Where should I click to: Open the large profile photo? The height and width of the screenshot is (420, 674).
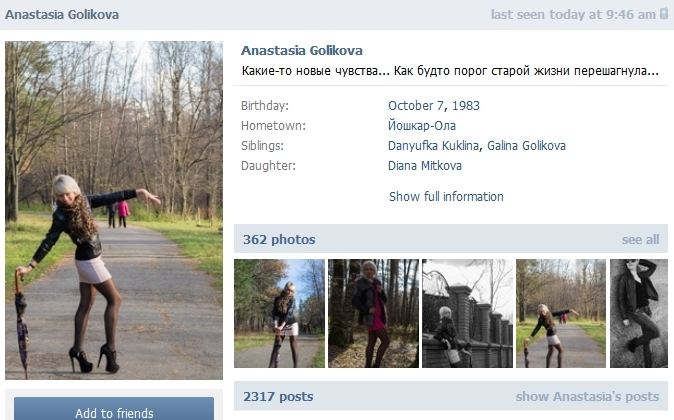(x=114, y=210)
